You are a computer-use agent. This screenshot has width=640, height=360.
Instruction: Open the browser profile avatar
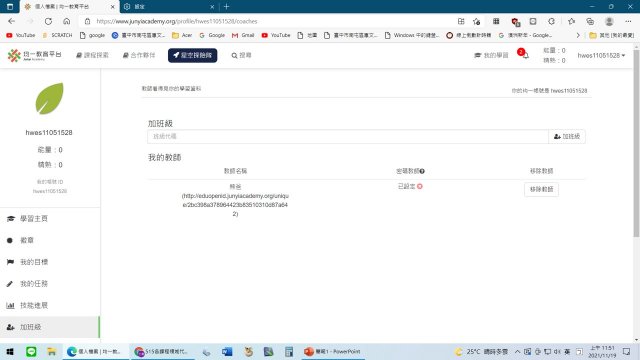pyautogui.click(x=609, y=21)
